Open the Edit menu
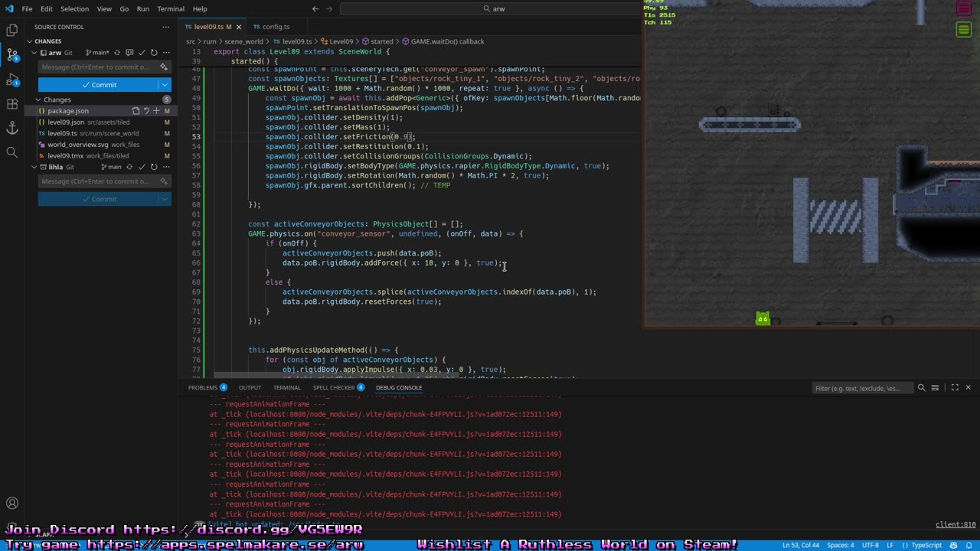980x551 pixels. pyautogui.click(x=47, y=8)
